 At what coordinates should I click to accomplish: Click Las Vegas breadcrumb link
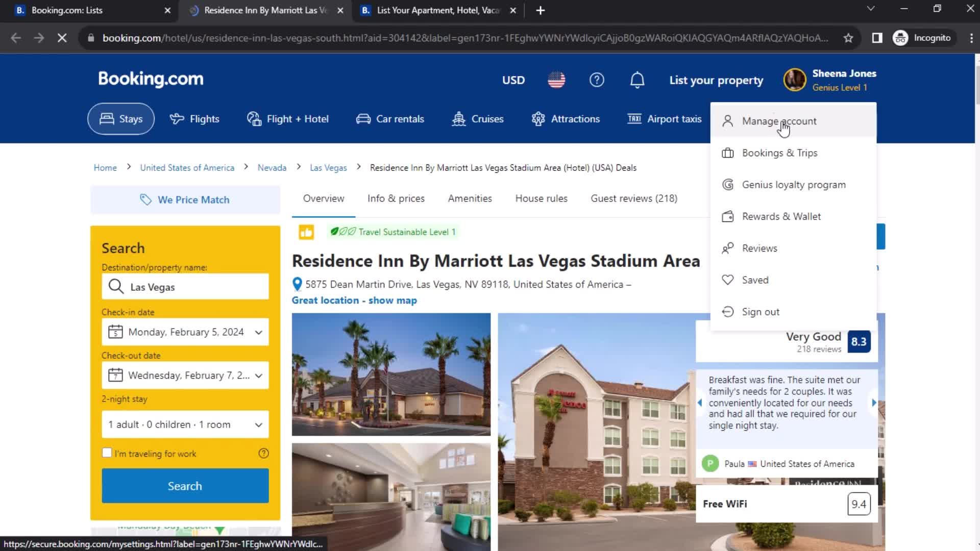click(328, 168)
